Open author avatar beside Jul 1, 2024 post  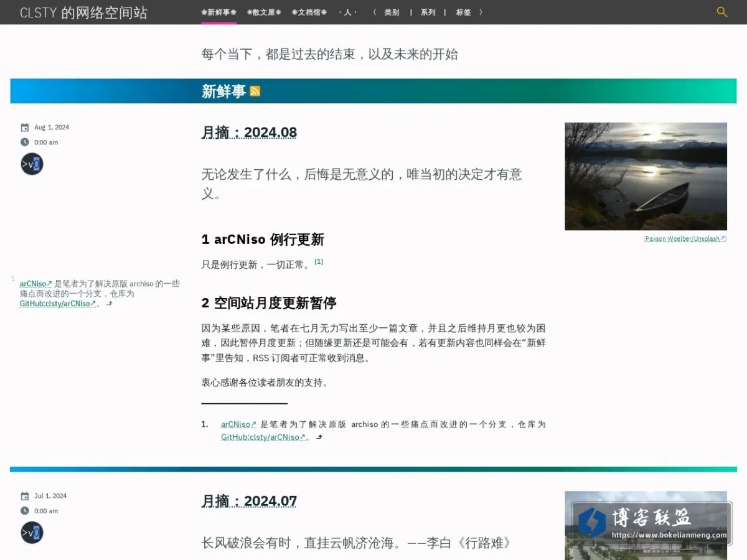(x=32, y=533)
